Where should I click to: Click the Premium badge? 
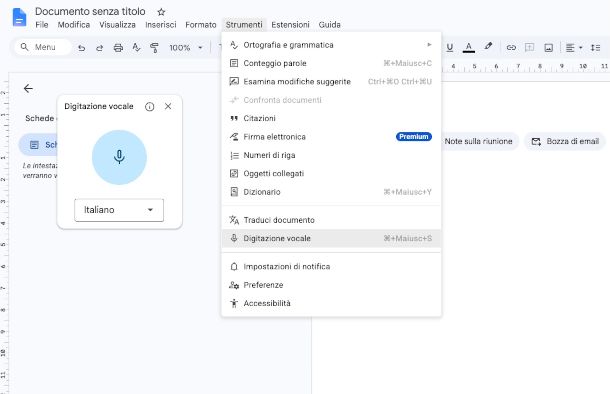click(414, 137)
